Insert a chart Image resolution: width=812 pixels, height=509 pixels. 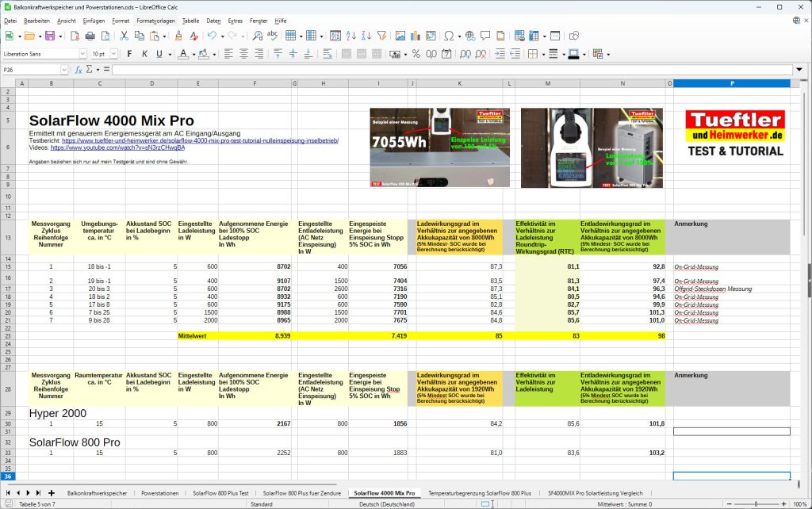pos(416,36)
